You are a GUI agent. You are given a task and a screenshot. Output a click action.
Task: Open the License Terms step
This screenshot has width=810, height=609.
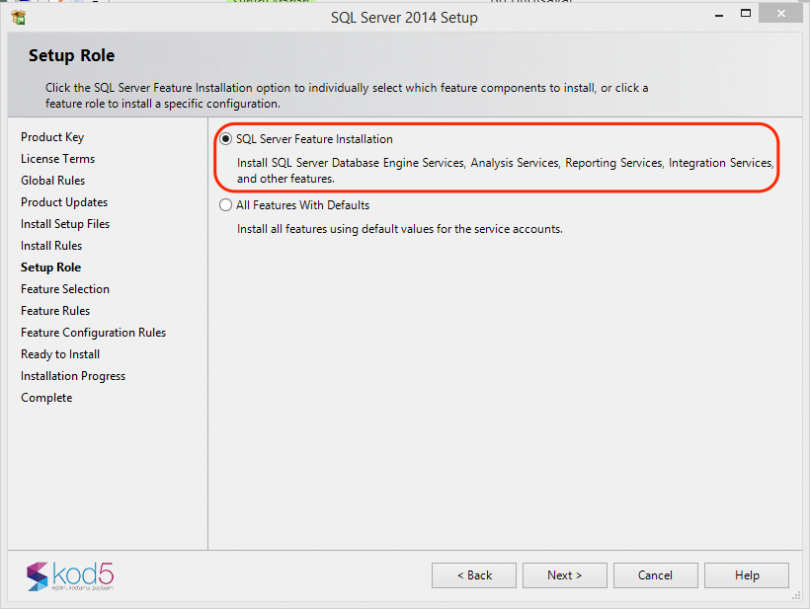point(57,158)
